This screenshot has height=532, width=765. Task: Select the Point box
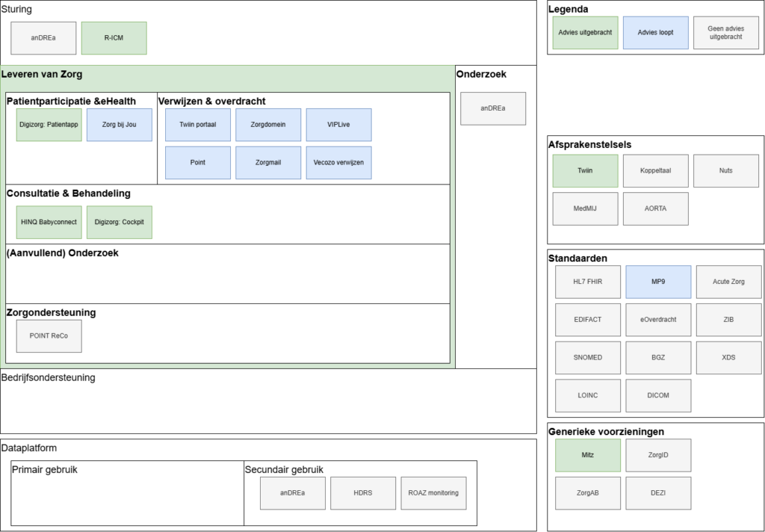pos(197,163)
